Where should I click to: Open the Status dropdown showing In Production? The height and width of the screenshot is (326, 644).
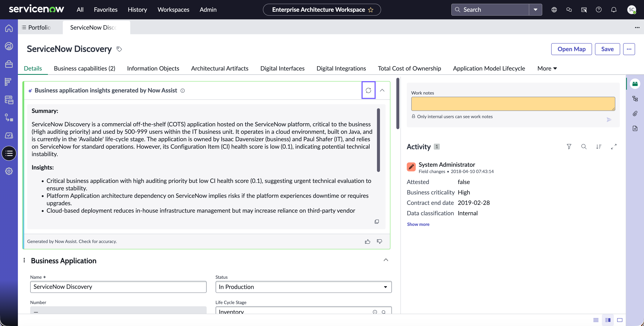click(304, 287)
